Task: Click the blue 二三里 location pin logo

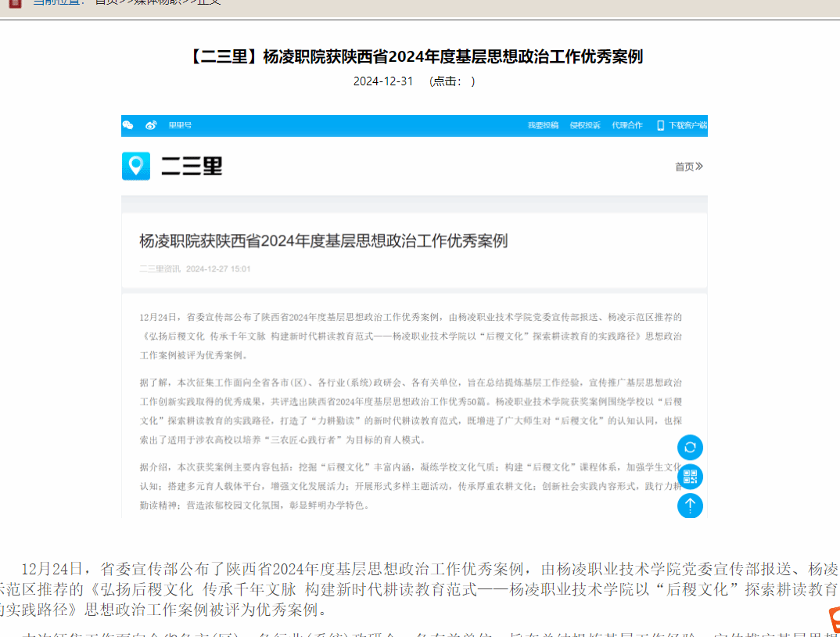Action: pyautogui.click(x=136, y=166)
